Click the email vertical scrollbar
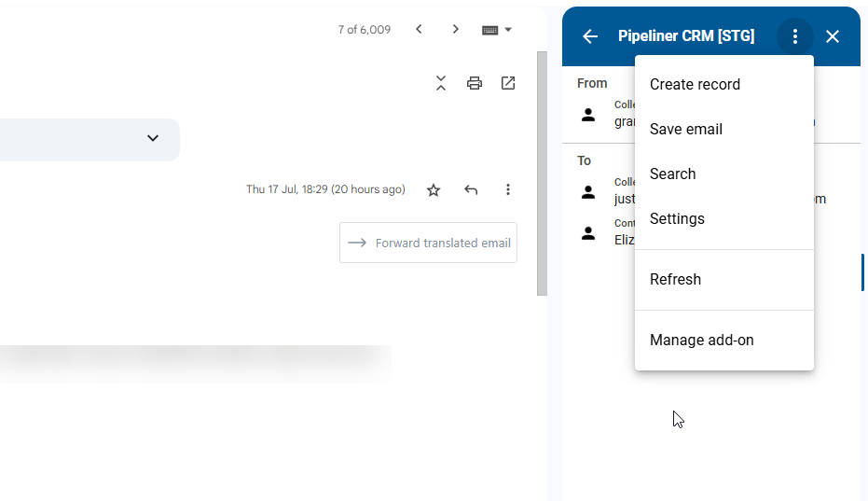 542,174
